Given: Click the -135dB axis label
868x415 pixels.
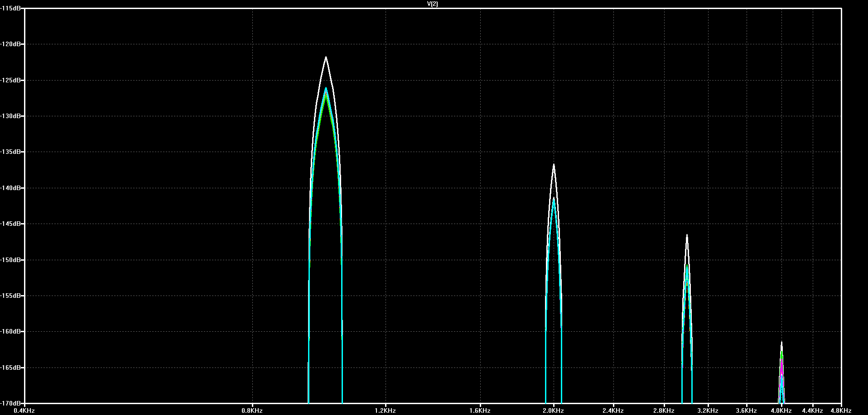Looking at the screenshot, I should 10,152.
